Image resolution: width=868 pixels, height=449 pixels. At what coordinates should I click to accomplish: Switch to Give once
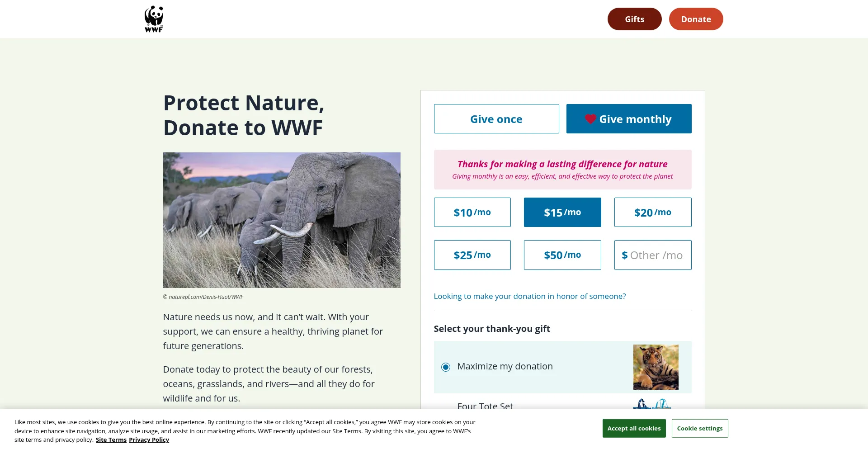point(496,119)
